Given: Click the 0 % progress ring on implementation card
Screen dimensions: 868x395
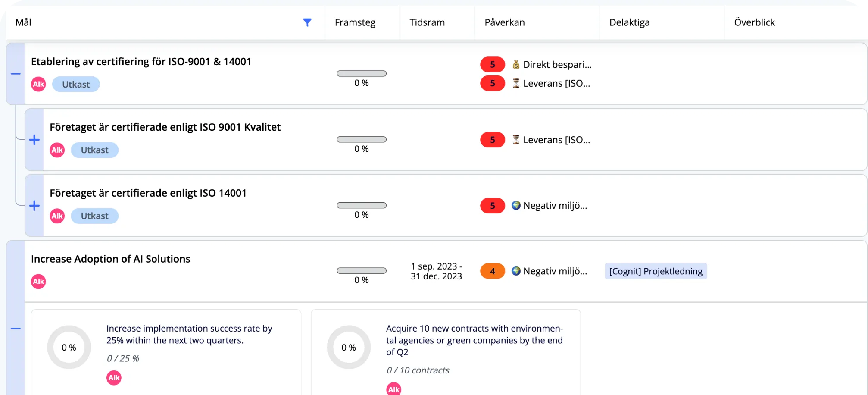Looking at the screenshot, I should tap(69, 348).
